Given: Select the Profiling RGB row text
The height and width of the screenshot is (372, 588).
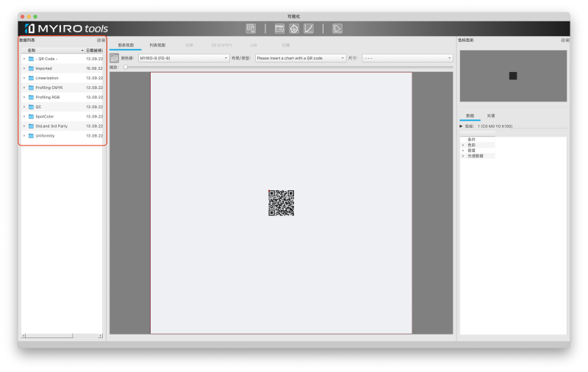Looking at the screenshot, I should coord(48,97).
